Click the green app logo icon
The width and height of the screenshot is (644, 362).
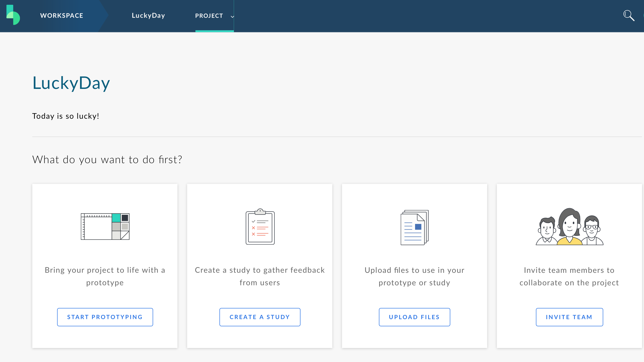point(13,15)
